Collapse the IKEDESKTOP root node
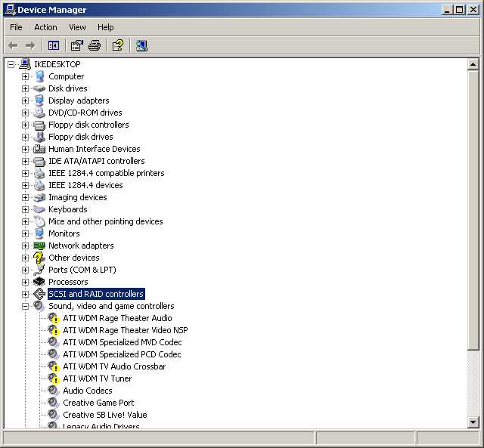Screen dimensions: 484x448 click(x=11, y=64)
